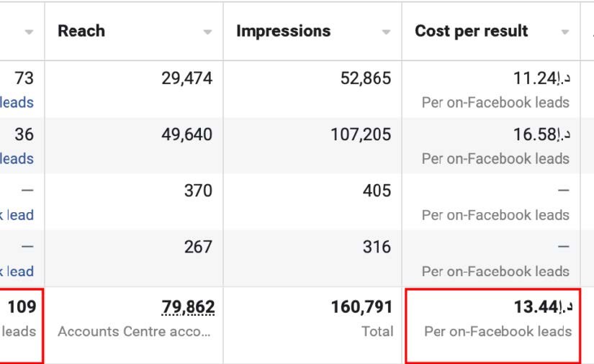
Task: Select the 29,474 reach cell
Action: 187,78
